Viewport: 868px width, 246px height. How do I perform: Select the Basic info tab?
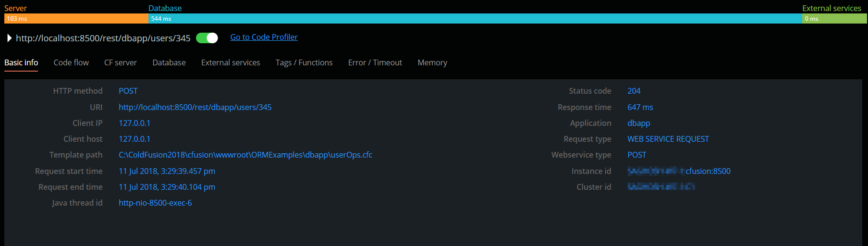coord(21,62)
